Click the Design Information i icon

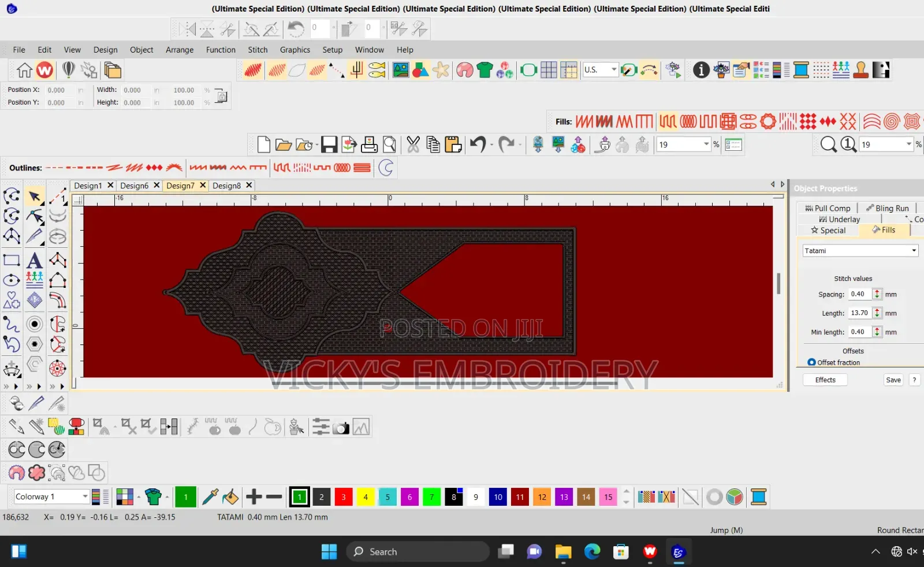701,70
